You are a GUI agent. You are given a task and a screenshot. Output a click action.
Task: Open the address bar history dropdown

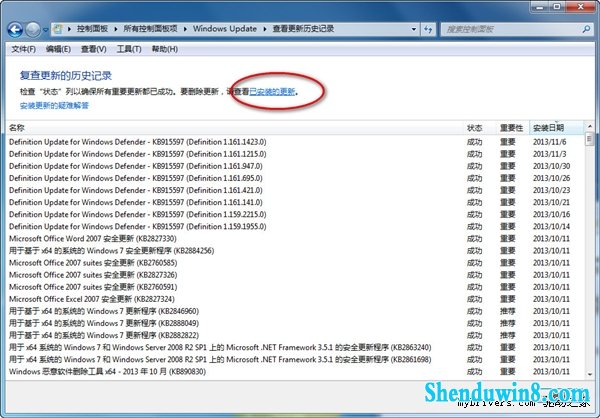point(414,29)
